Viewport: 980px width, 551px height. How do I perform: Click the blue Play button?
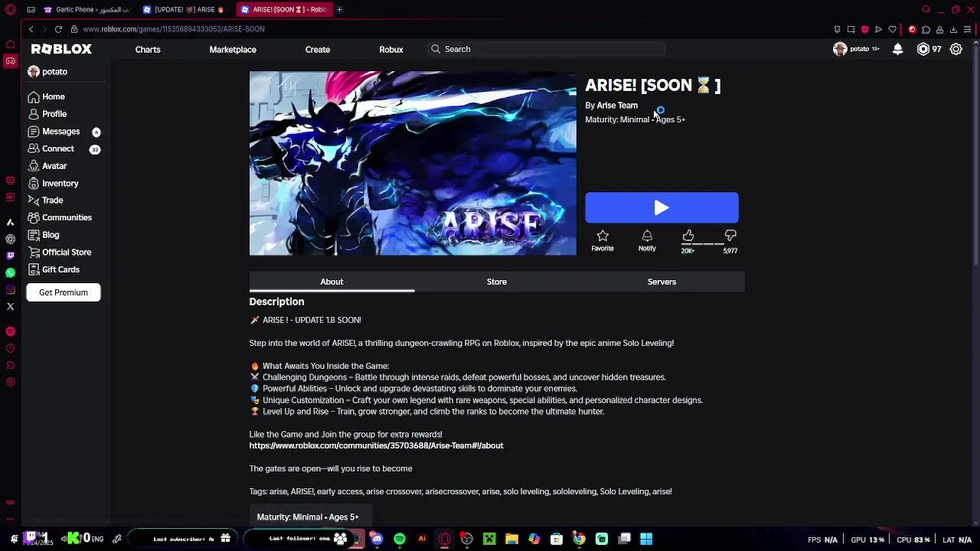pyautogui.click(x=661, y=207)
